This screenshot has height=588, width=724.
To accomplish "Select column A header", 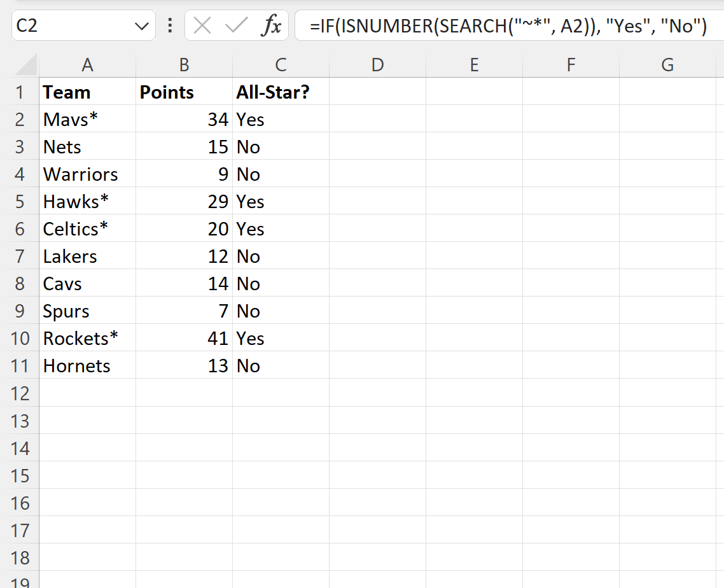I will 87,64.
